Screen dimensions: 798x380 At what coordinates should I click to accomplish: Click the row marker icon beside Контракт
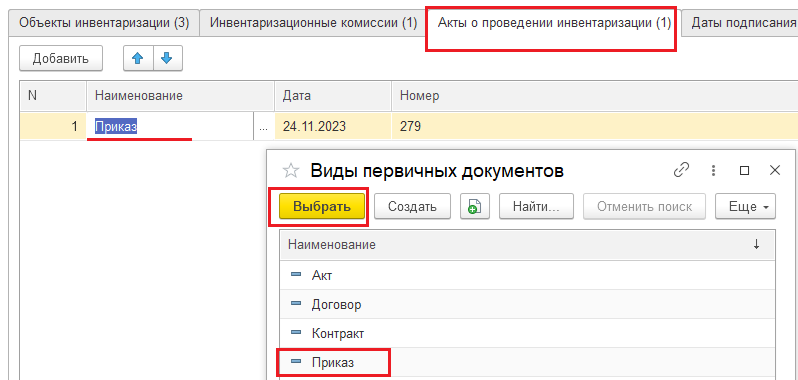296,333
